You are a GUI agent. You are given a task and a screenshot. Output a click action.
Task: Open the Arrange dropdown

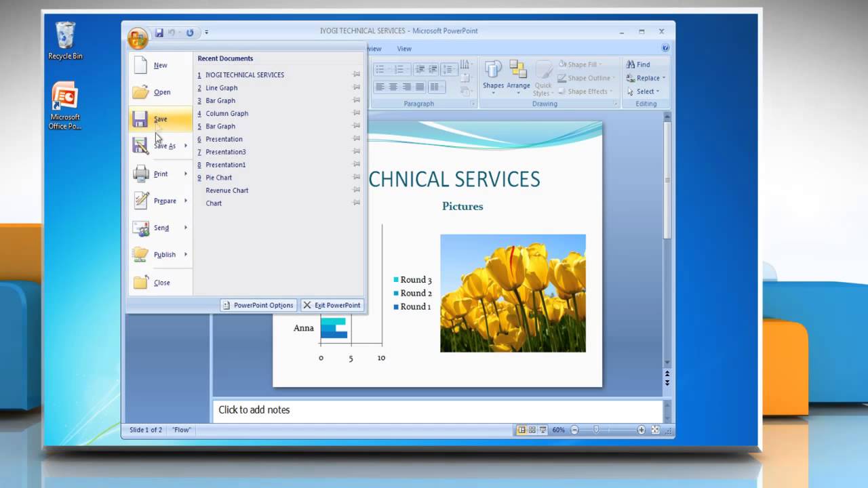518,76
